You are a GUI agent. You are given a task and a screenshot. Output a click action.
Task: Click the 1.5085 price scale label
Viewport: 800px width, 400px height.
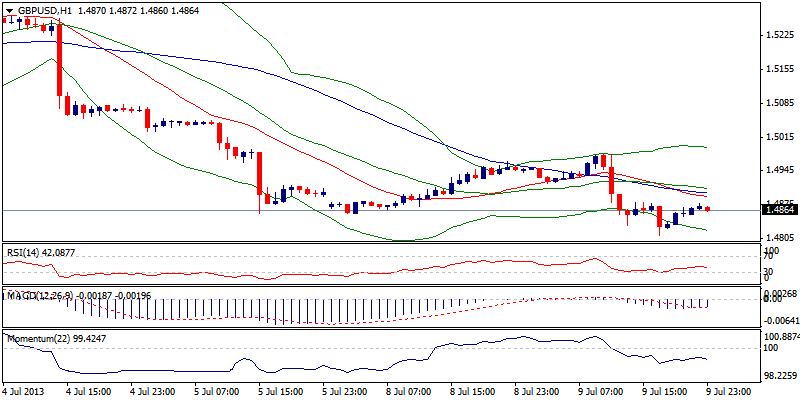(778, 103)
